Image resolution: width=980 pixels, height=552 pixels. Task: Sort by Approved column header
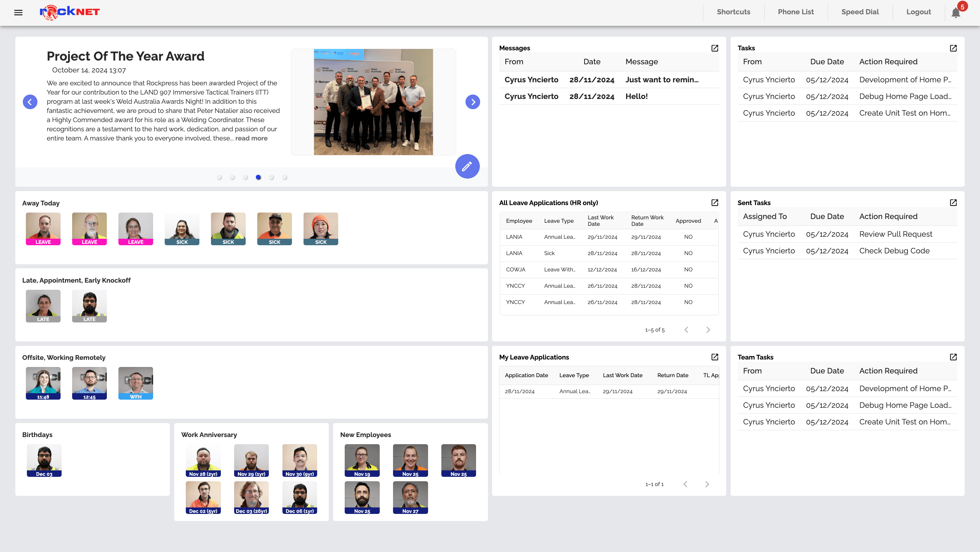pos(688,221)
